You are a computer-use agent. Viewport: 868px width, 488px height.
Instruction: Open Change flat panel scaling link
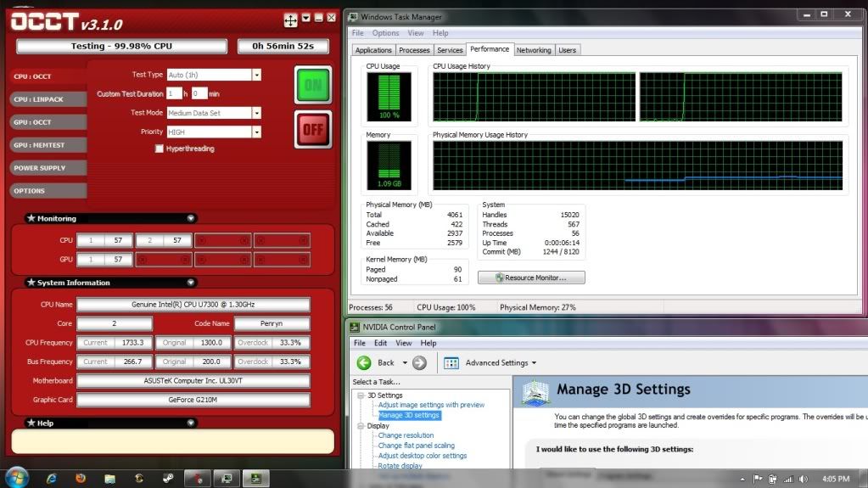(x=417, y=446)
